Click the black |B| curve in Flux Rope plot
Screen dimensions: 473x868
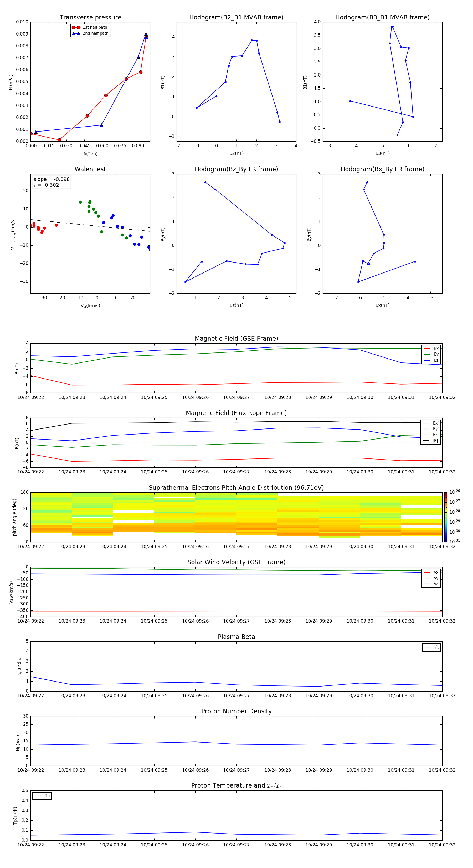pos(236,422)
